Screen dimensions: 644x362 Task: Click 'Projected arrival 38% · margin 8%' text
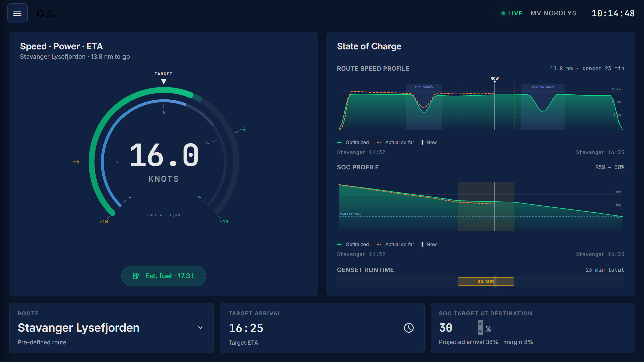pos(486,342)
